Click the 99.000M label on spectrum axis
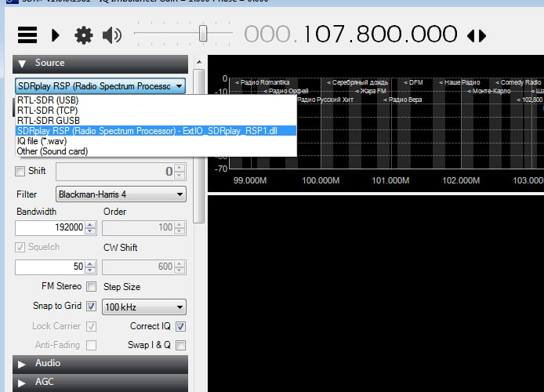Screen dimensions: 544x392 [x=250, y=181]
